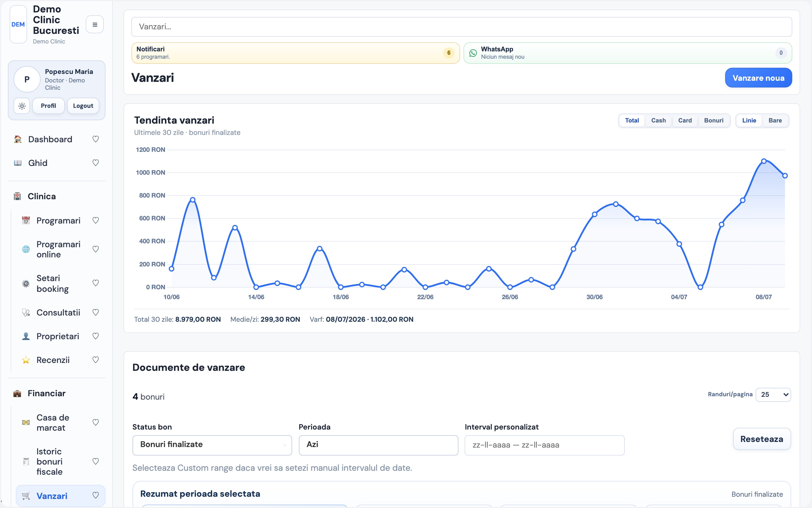Favorite Recenzii with its heart icon
This screenshot has width=812, height=508.
96,360
